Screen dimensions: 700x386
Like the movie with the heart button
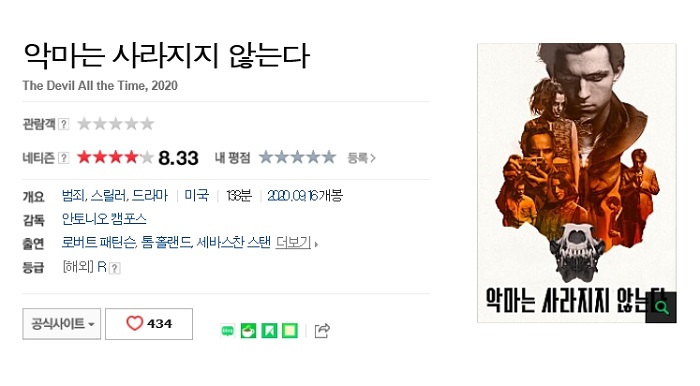[x=149, y=324]
